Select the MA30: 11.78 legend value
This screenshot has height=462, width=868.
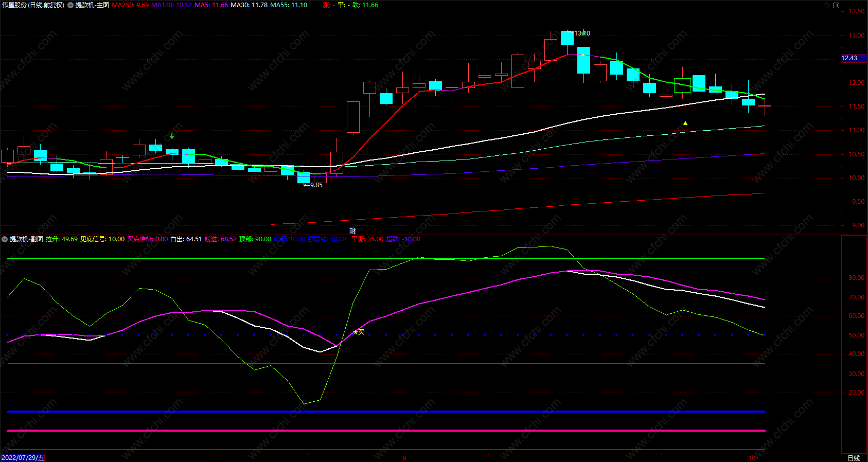pyautogui.click(x=250, y=5)
